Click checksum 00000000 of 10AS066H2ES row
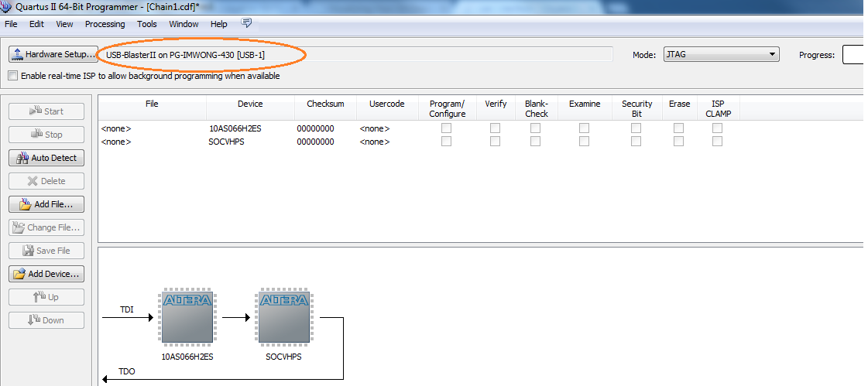Screen dimensions: 868x386 click(316, 128)
